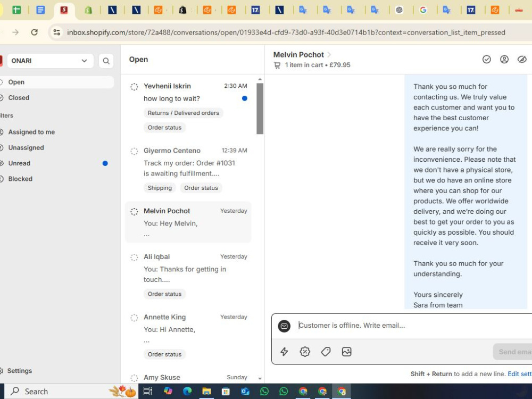The height and width of the screenshot is (399, 532).
Task: Open discount badge icon in composer
Action: 305,352
